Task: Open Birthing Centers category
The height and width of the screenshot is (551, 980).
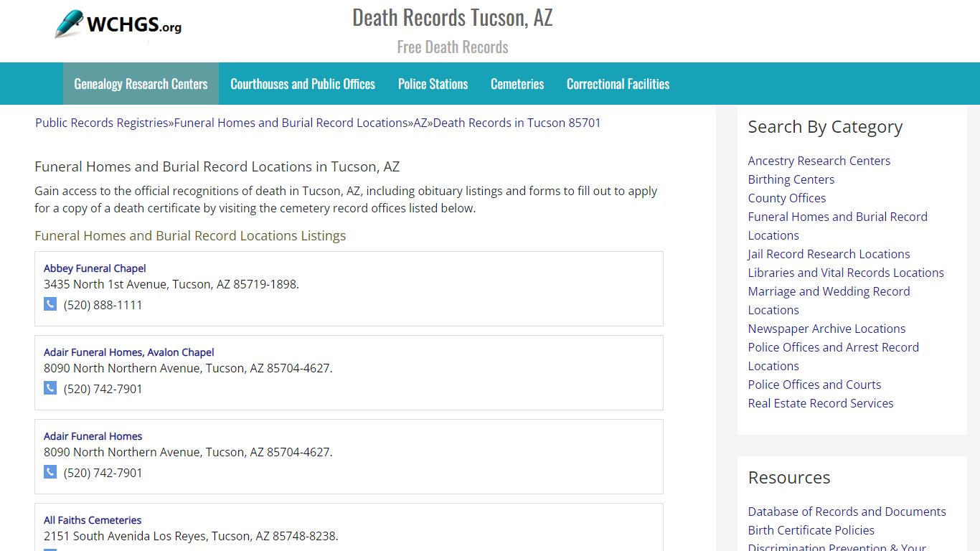Action: click(791, 179)
